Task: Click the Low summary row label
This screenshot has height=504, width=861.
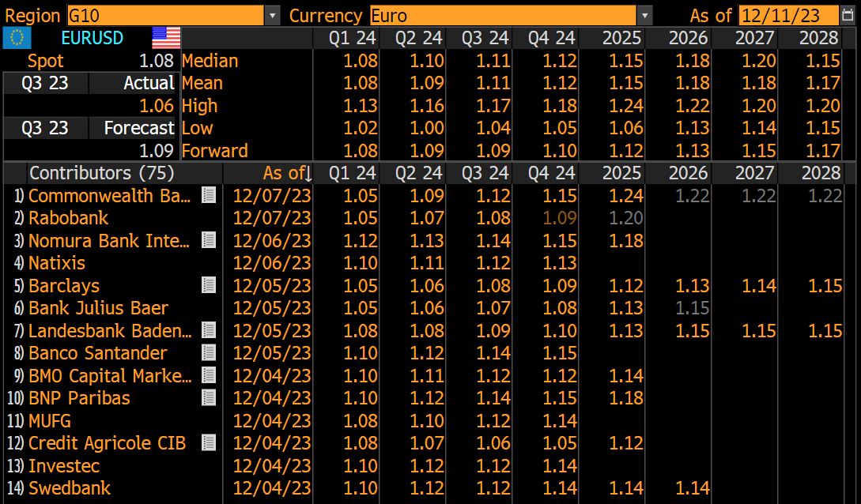Action: 197,128
